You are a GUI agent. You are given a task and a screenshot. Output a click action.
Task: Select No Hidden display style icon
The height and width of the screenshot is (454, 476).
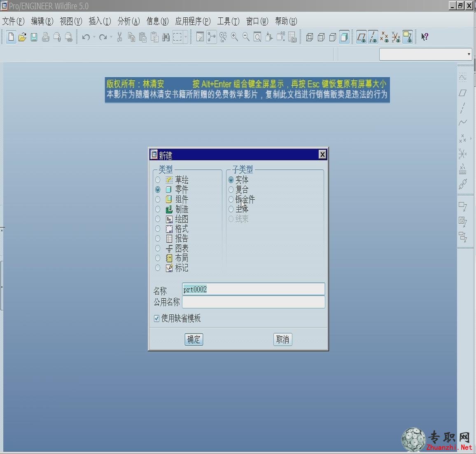[332, 37]
